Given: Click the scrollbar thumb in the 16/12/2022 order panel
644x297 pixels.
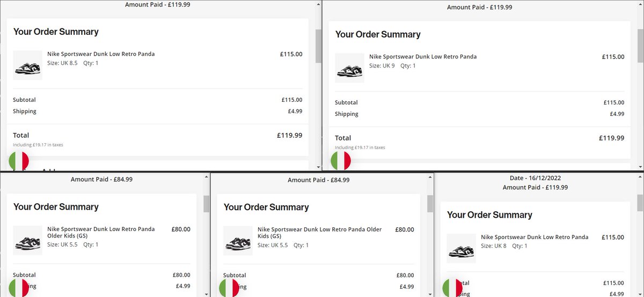Looking at the screenshot, I should pyautogui.click(x=640, y=204).
